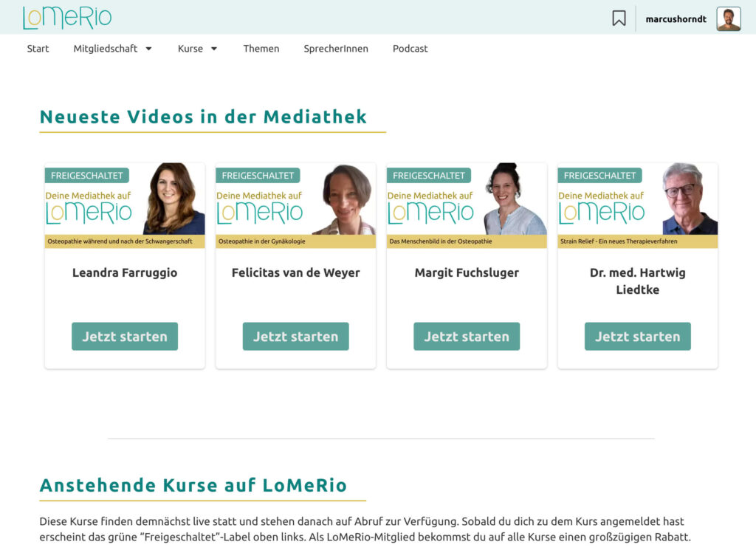Click the name Felicitas van de Weyer
Viewport: 756px width, 553px height.
click(x=295, y=273)
